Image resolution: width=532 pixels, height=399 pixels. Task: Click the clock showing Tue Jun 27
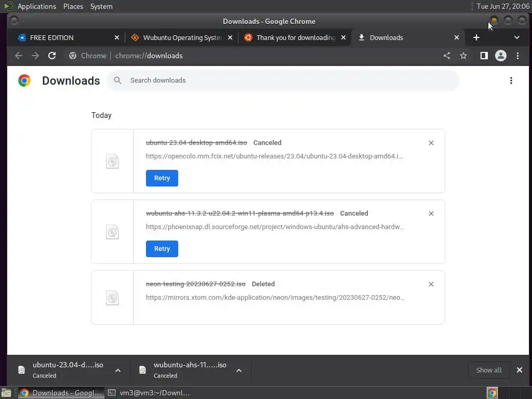click(x=503, y=6)
